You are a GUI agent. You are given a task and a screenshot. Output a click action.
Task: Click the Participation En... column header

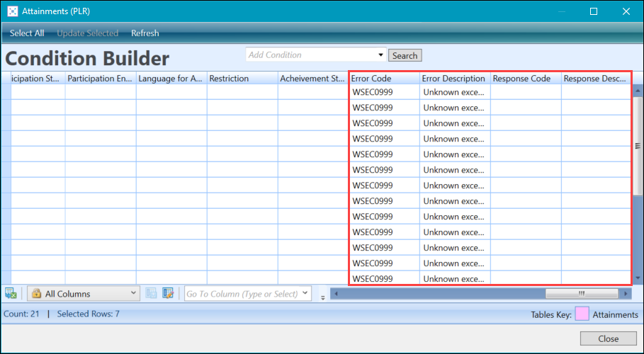pos(101,79)
